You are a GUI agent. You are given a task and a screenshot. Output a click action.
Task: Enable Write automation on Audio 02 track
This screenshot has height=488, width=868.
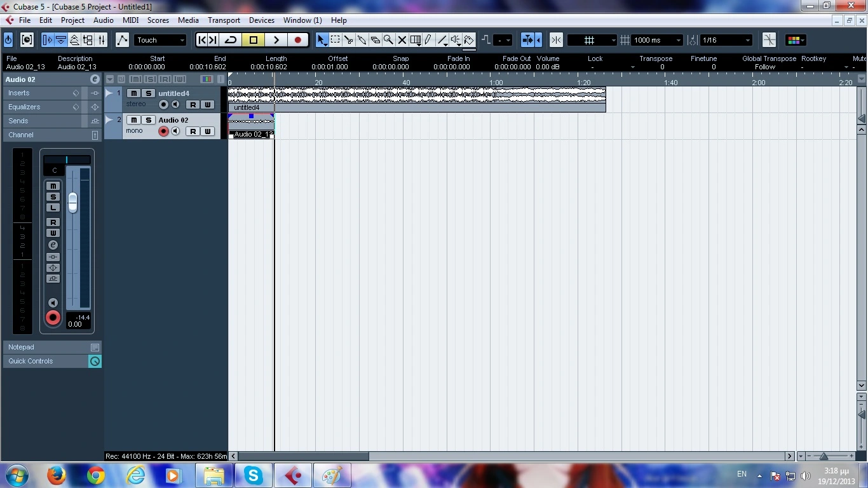click(x=207, y=132)
